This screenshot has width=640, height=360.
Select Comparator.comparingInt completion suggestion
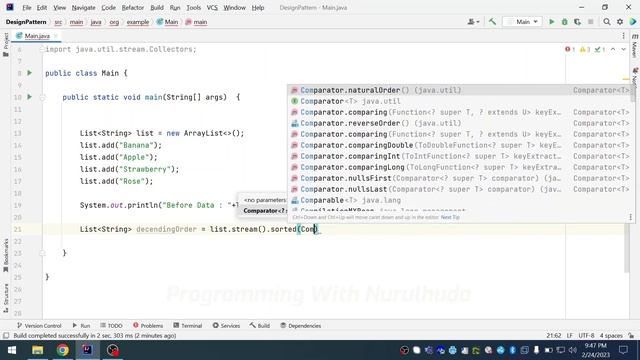pyautogui.click(x=459, y=156)
